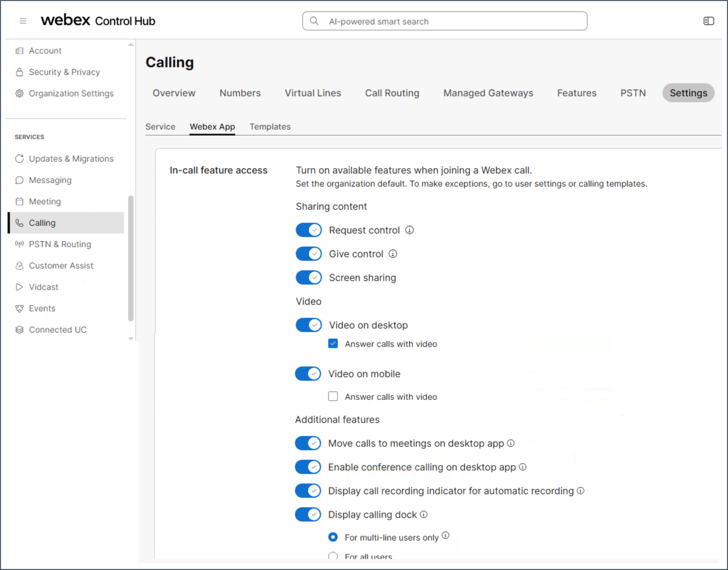
Task: Click the hamburger menu icon
Action: tap(23, 21)
